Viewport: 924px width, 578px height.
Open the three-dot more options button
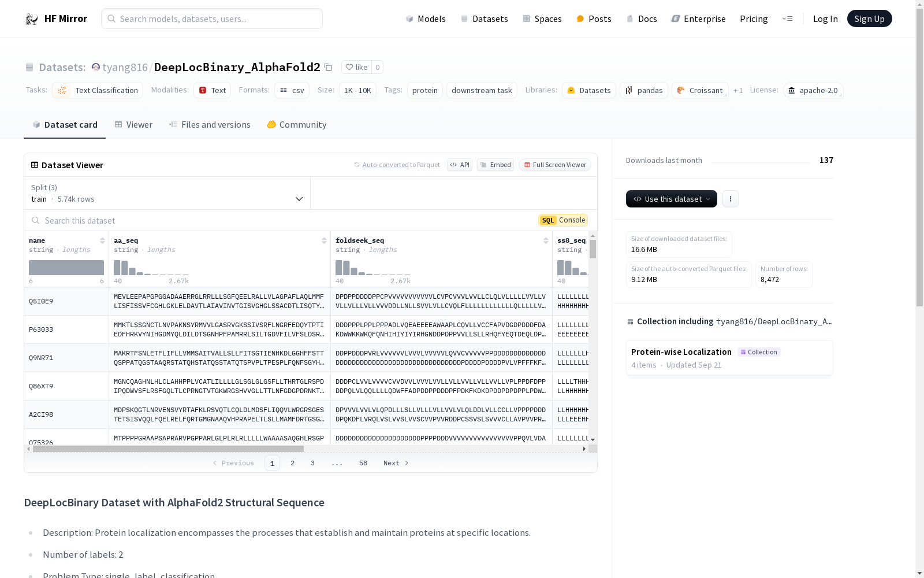click(x=731, y=199)
